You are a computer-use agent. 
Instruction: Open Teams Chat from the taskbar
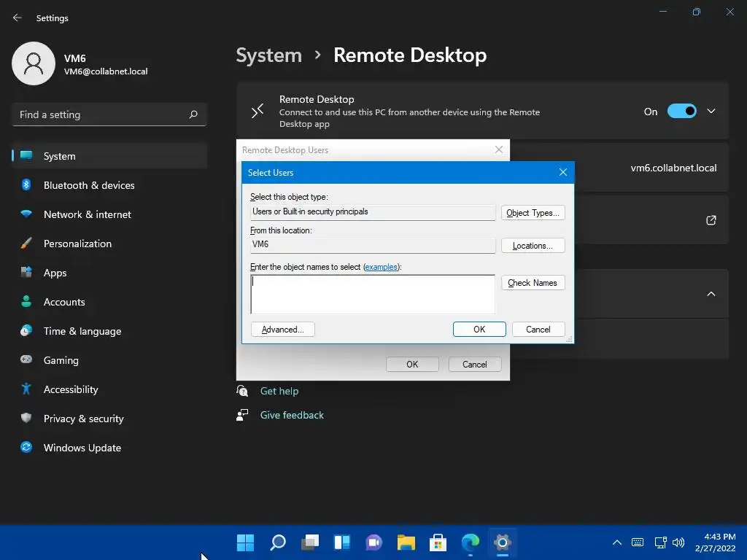(374, 542)
